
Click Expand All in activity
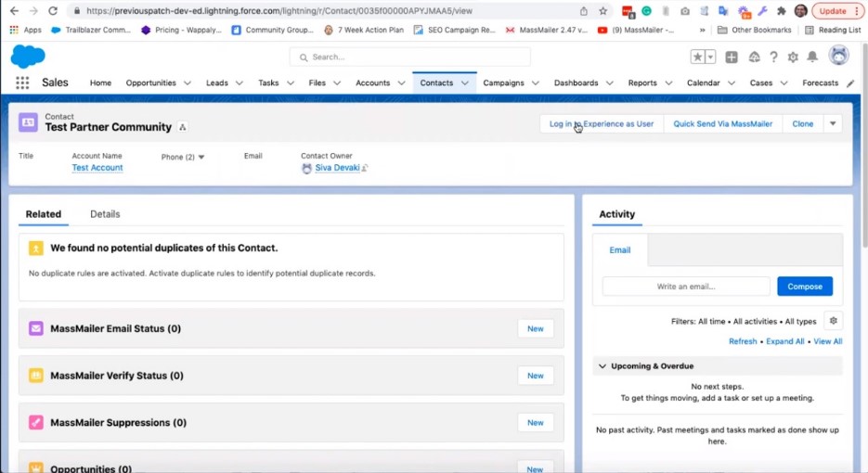point(785,341)
